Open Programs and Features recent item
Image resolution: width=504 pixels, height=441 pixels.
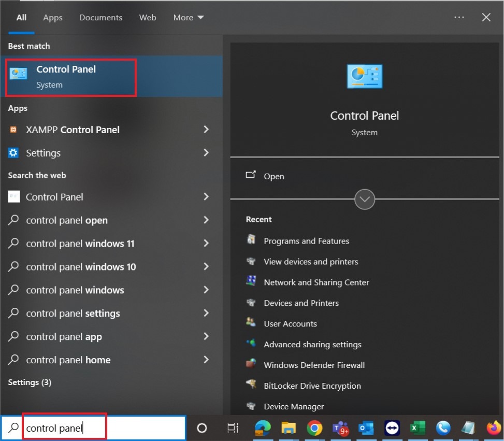tap(306, 241)
